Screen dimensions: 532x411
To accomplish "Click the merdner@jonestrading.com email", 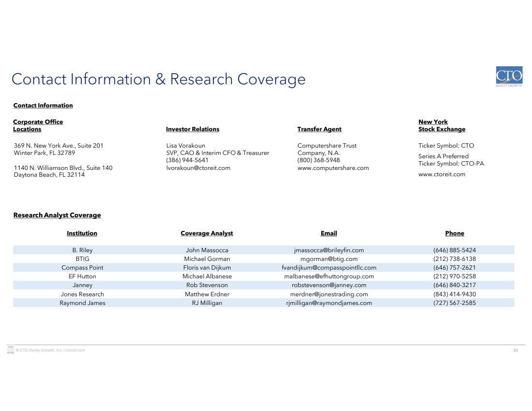I will [x=329, y=294].
